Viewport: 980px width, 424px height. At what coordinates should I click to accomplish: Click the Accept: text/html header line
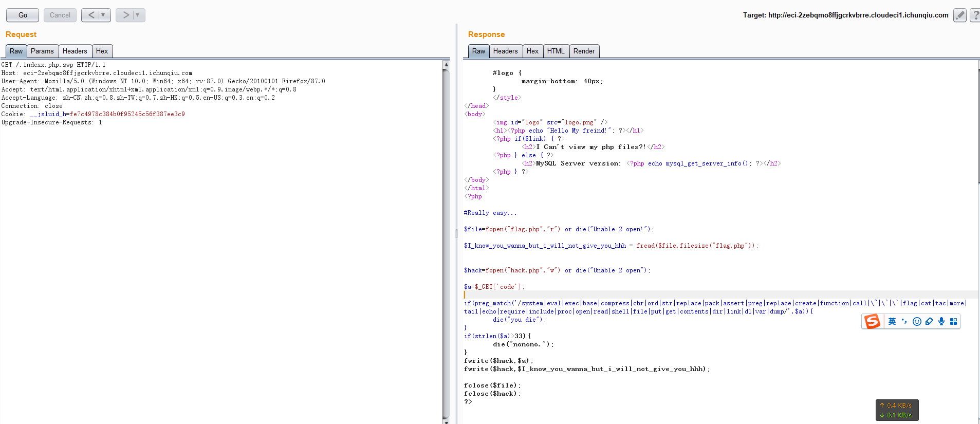point(149,89)
